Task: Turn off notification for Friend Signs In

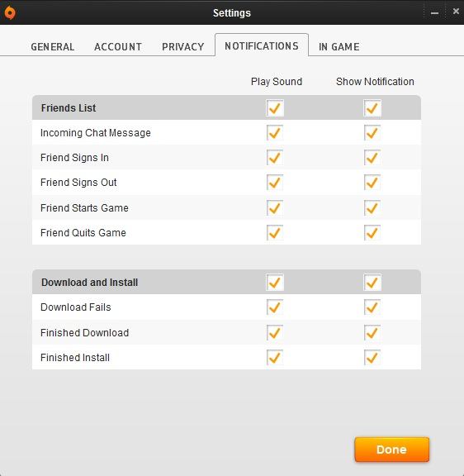Action: pyautogui.click(x=372, y=158)
